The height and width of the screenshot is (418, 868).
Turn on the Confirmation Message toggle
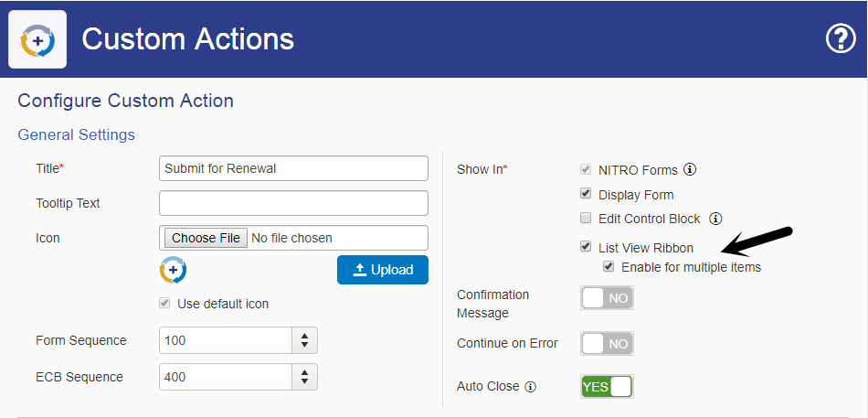607,298
